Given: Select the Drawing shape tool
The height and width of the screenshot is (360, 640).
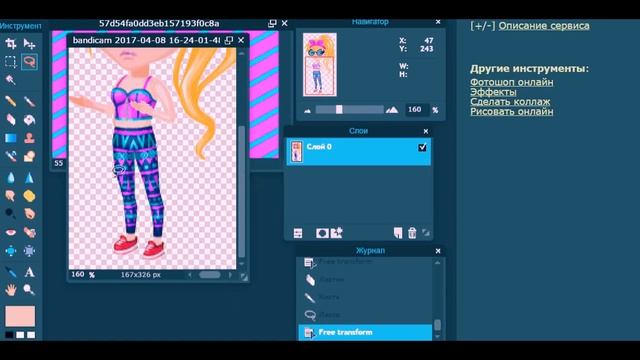Looking at the screenshot, I should click(29, 156).
